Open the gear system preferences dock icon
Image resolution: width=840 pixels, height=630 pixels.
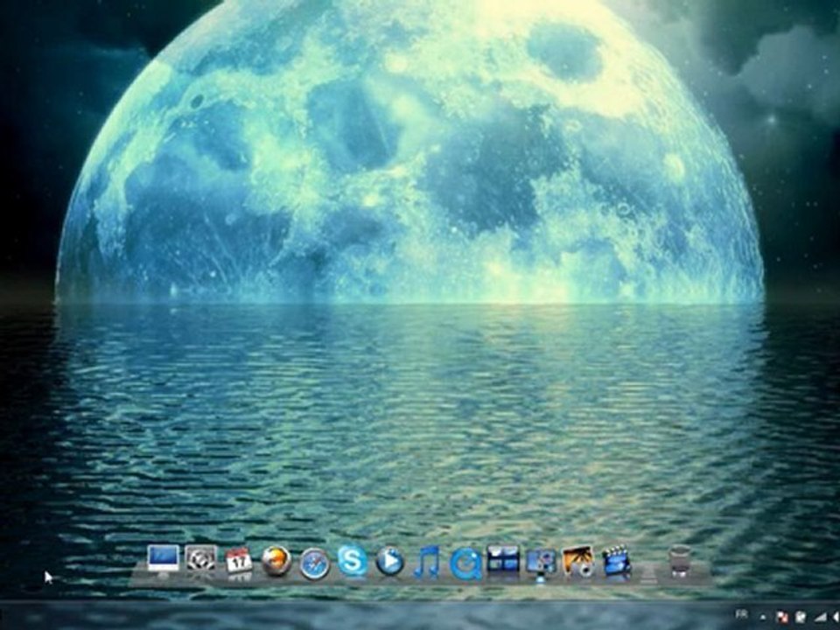click(x=201, y=559)
